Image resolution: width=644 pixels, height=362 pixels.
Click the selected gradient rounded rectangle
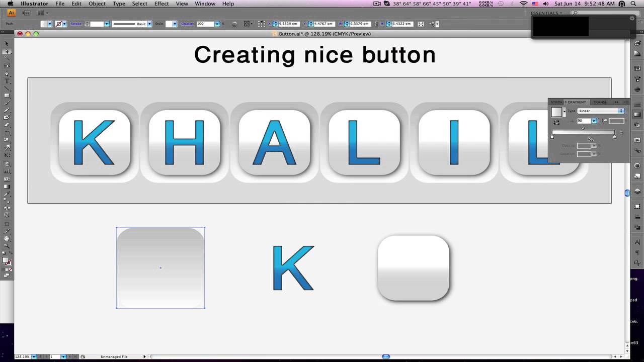(160, 267)
